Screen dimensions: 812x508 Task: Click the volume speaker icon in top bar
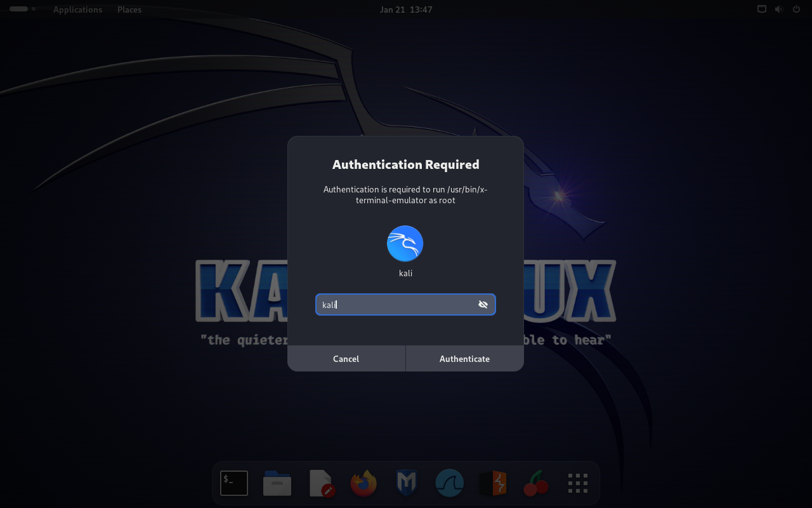[x=779, y=10]
